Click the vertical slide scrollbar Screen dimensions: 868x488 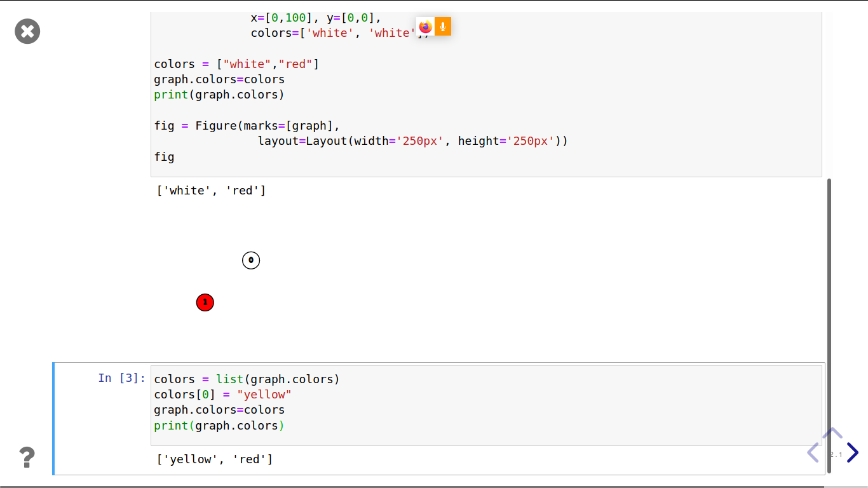[x=829, y=326]
